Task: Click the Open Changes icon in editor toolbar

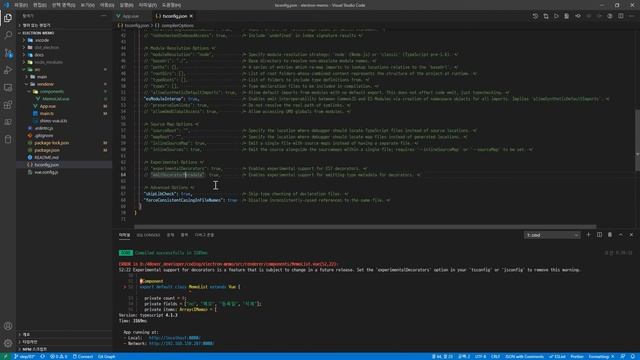Action: (546, 16)
